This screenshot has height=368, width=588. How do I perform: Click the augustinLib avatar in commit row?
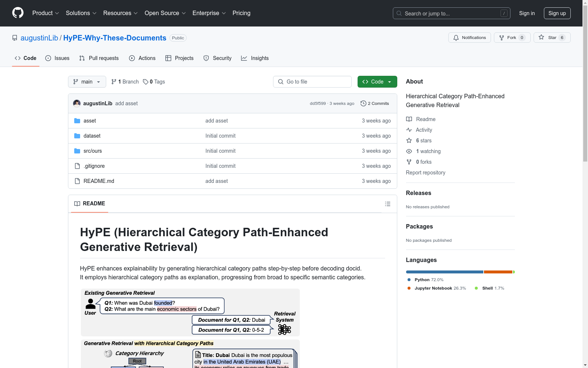77,103
